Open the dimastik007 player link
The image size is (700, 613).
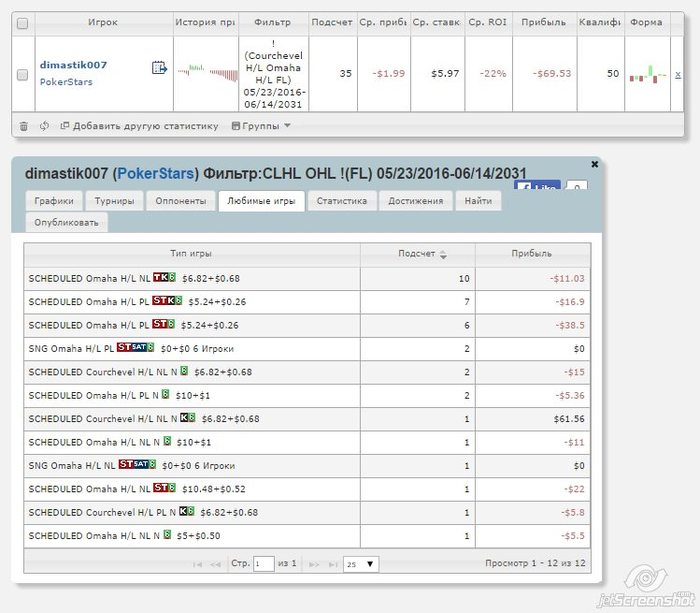(73, 65)
